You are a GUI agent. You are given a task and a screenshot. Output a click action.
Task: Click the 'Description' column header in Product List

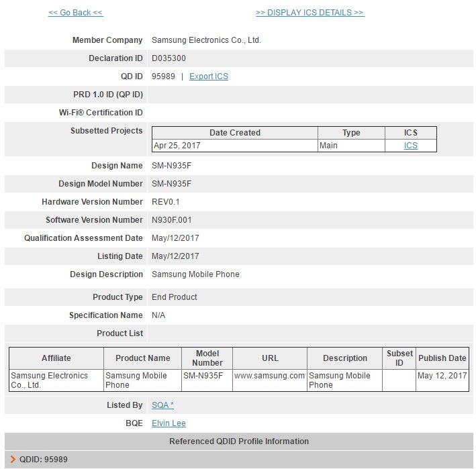(345, 358)
